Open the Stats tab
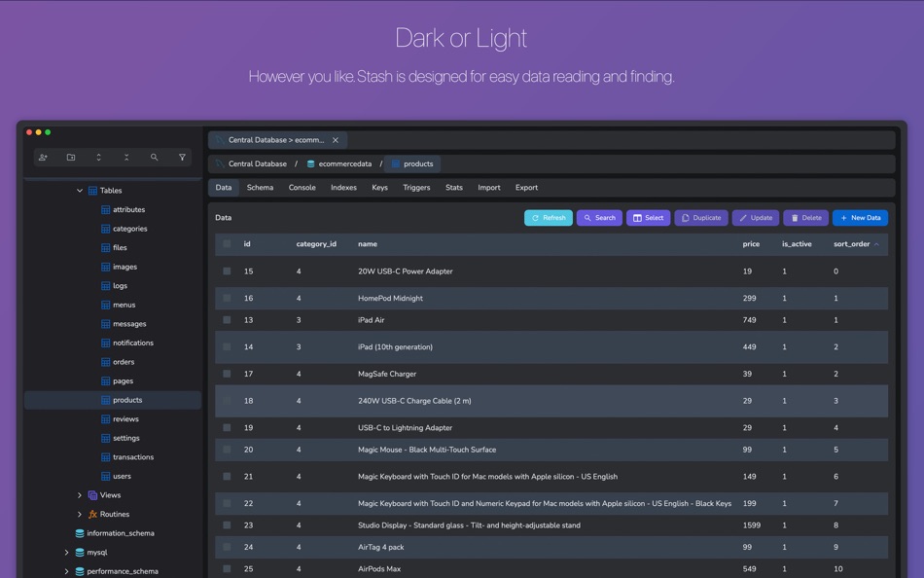 [x=454, y=188]
